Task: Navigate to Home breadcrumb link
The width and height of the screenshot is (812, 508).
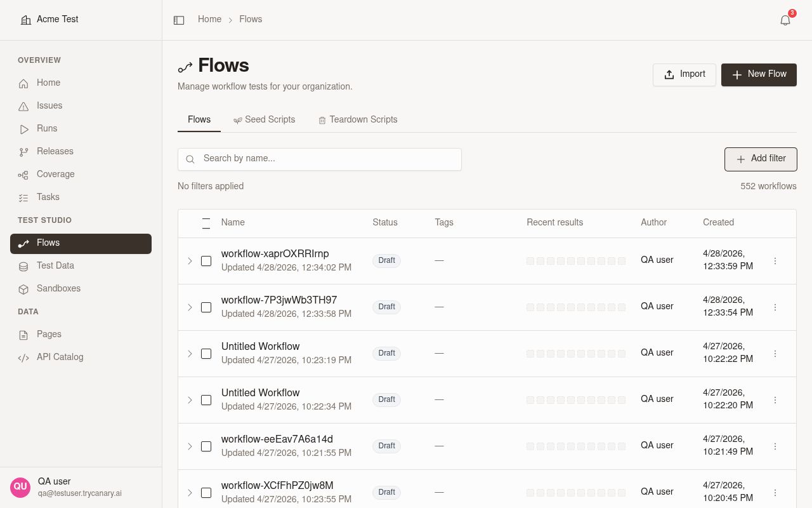Action: tap(209, 19)
